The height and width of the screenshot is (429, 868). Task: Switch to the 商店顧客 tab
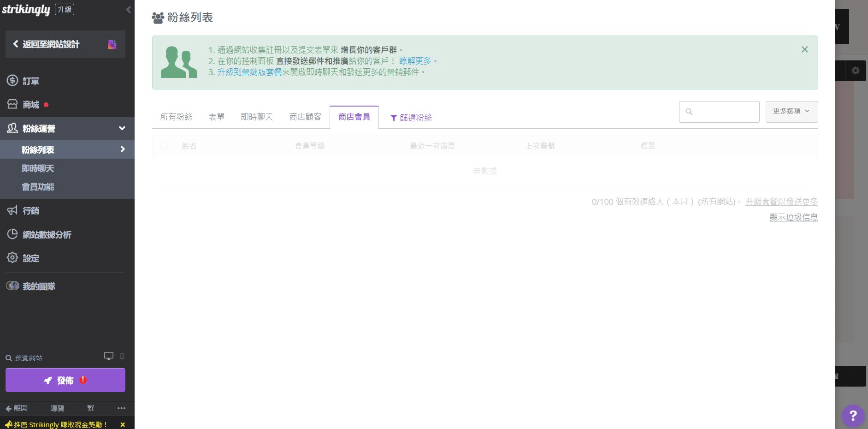tap(305, 117)
